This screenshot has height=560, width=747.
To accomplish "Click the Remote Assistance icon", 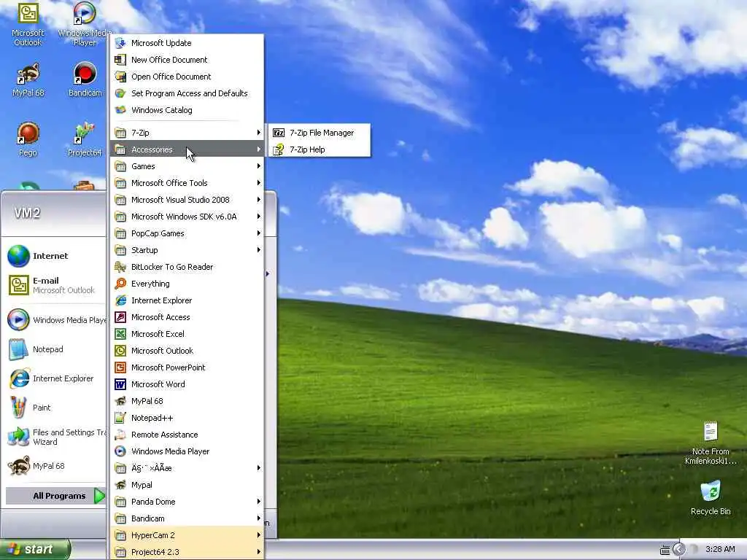I will point(120,435).
